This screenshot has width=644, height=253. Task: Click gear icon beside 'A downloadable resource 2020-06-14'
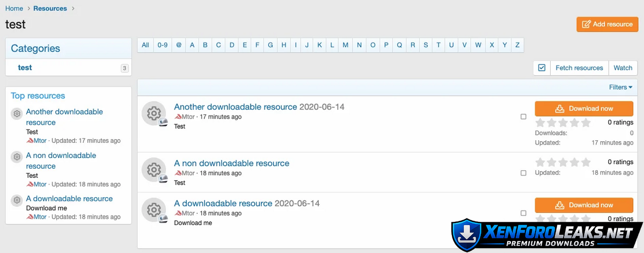point(154,210)
